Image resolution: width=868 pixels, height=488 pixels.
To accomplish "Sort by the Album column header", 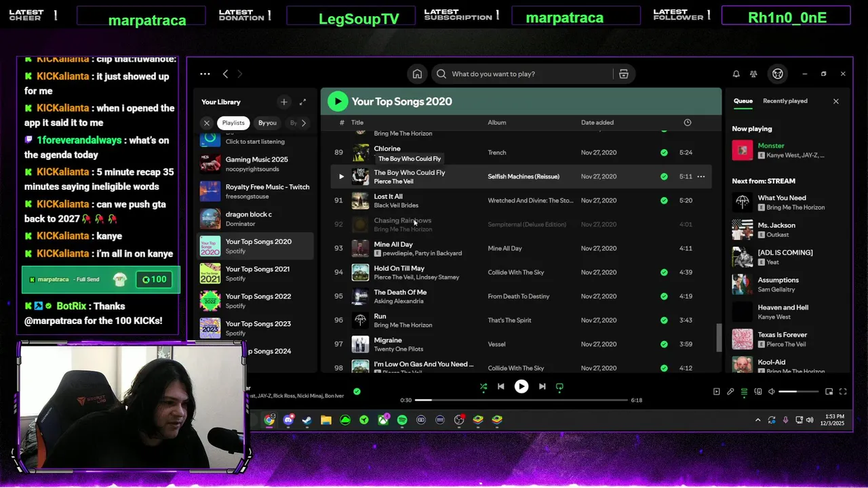I will [497, 123].
